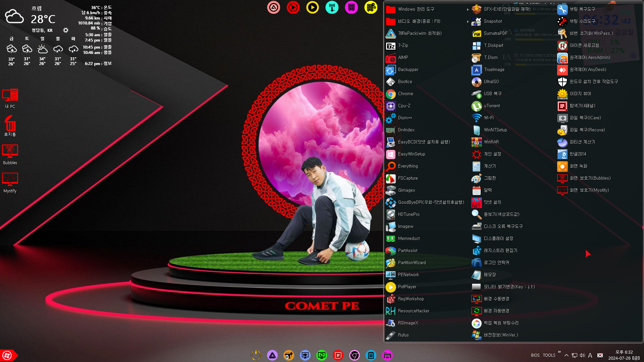This screenshot has width=644, height=362.
Task: Click the taskbar volume icon
Action: pyautogui.click(x=582, y=355)
